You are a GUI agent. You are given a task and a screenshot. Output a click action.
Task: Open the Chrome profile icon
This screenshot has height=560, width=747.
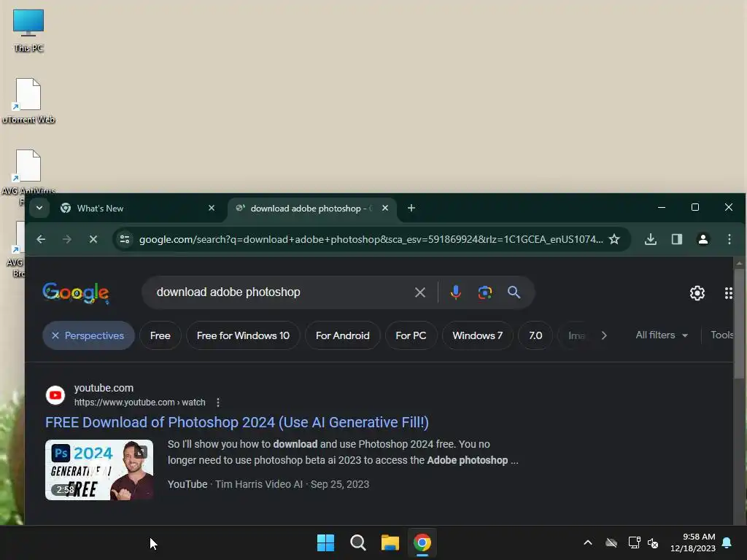point(703,239)
